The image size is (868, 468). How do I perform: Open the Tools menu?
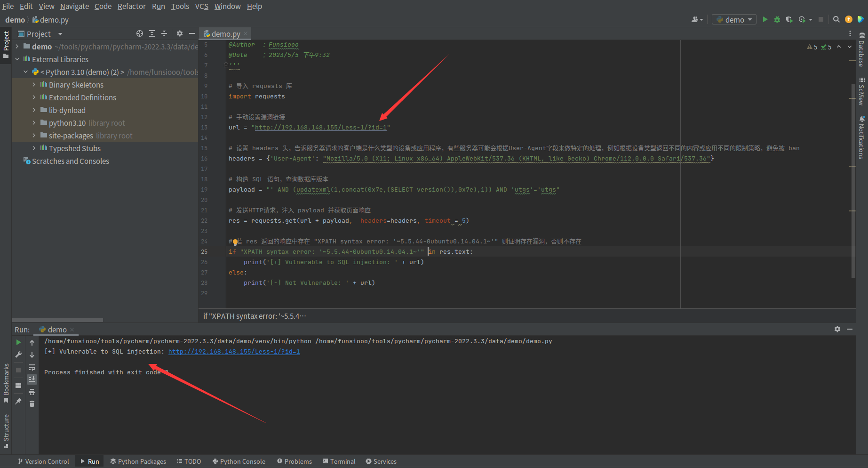coord(180,6)
